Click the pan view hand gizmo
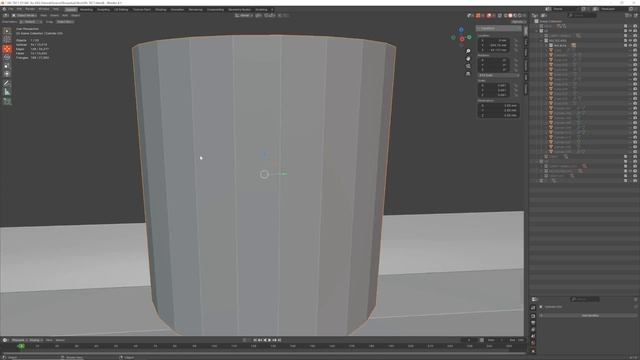 click(x=468, y=58)
